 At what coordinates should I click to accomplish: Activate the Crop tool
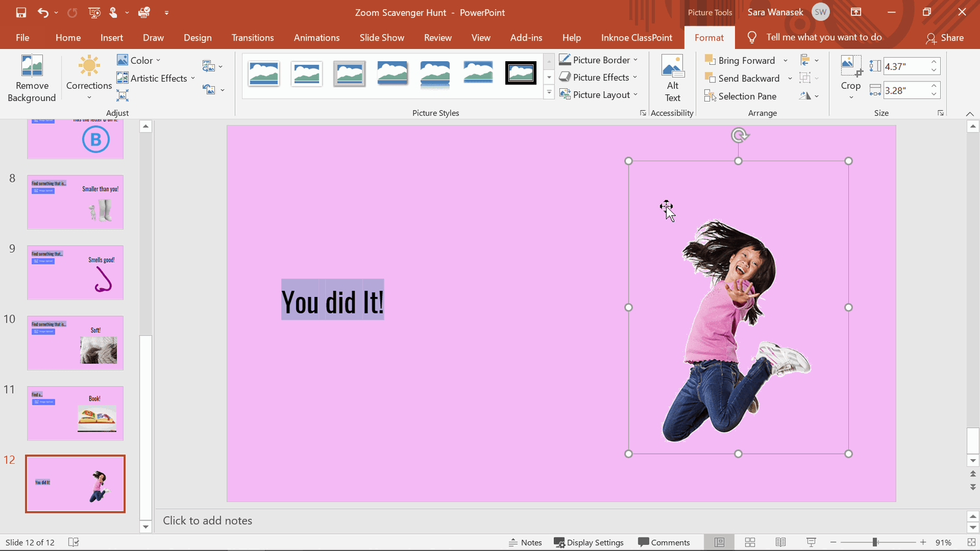(x=850, y=75)
